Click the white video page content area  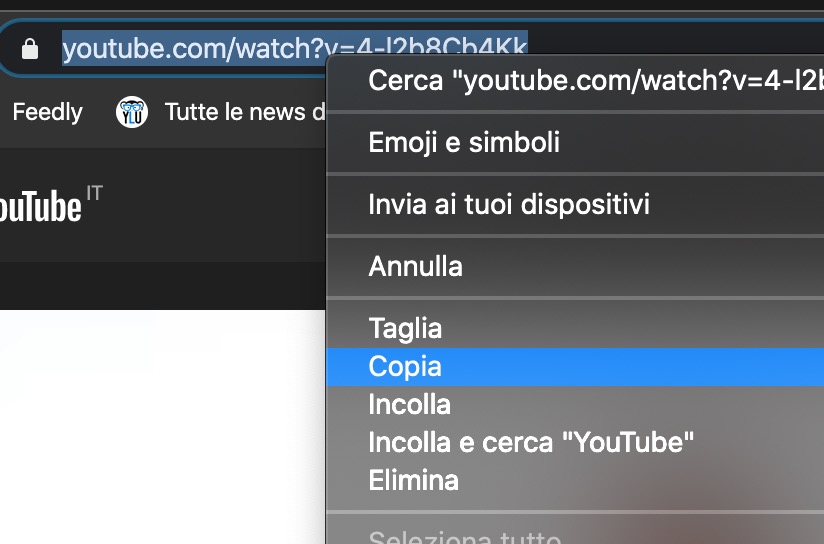pyautogui.click(x=160, y=430)
